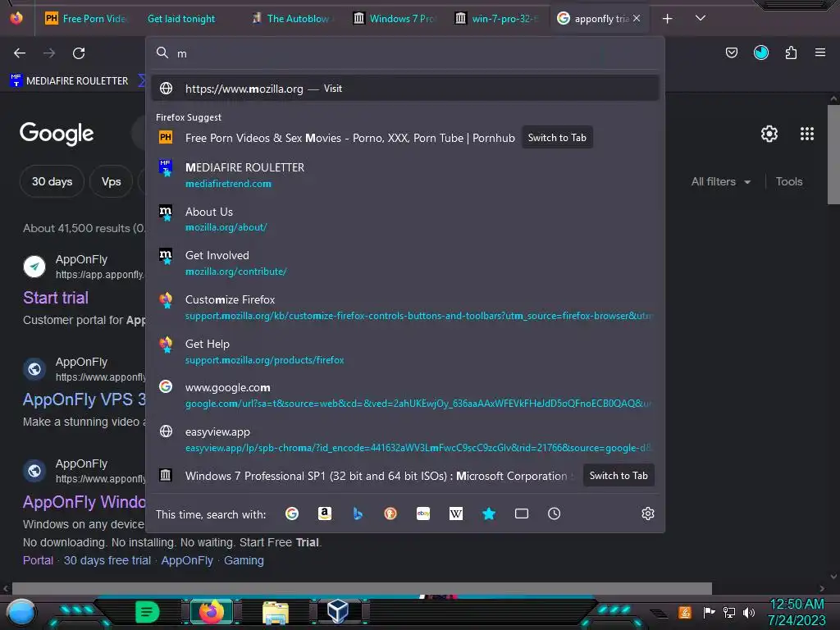Search this time with Google icon
The width and height of the screenshot is (840, 630).
tap(292, 514)
